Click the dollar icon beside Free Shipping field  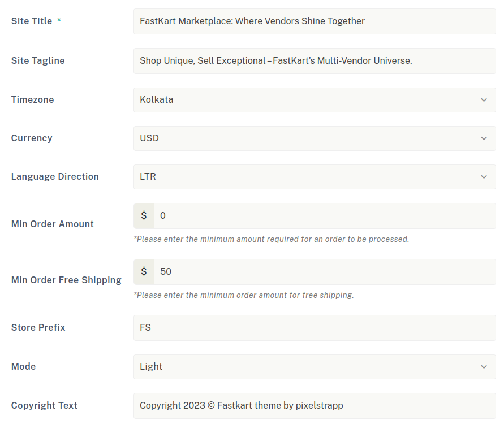(x=144, y=272)
